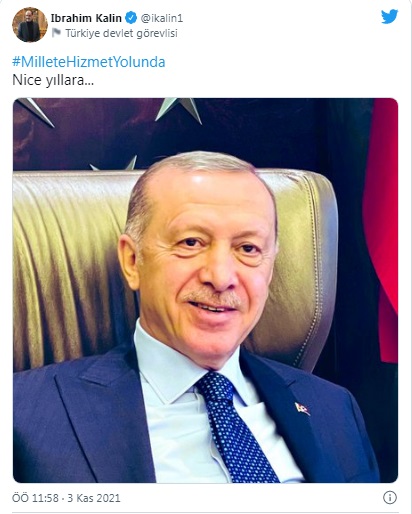Screen dimensions: 412x514
Task: Open the author's profile avatar
Action: pos(30,25)
